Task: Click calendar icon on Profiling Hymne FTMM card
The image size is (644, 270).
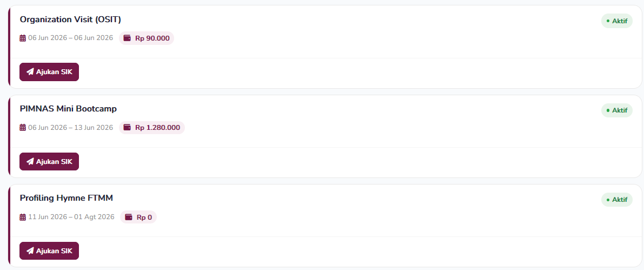Action: pyautogui.click(x=23, y=217)
